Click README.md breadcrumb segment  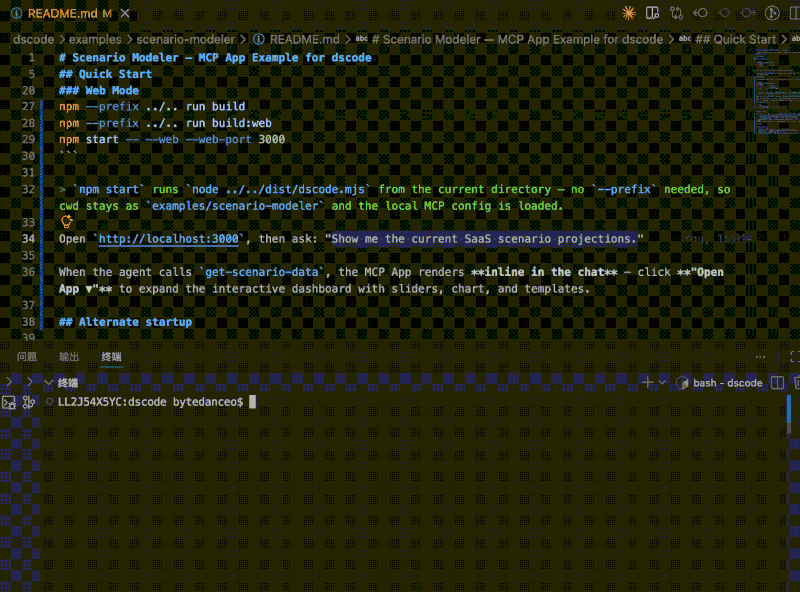click(x=305, y=39)
